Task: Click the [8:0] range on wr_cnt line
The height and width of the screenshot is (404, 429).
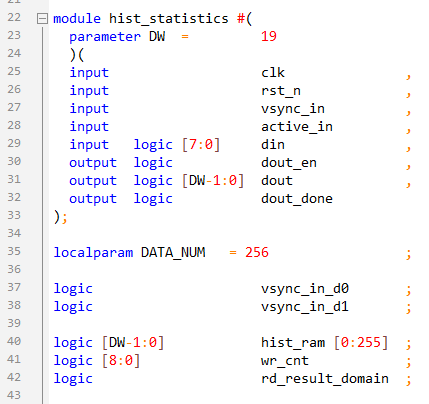Action: pos(121,361)
